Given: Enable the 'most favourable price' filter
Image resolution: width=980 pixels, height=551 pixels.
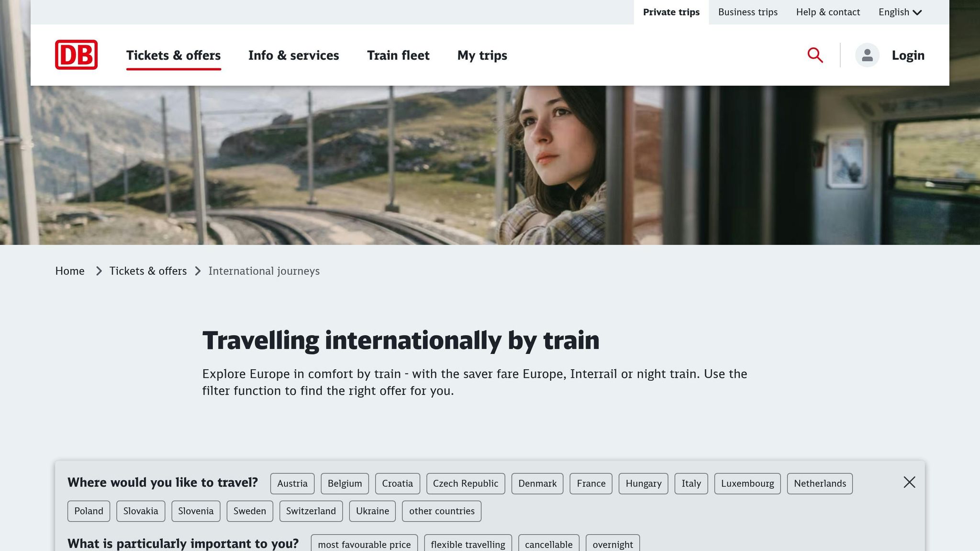Looking at the screenshot, I should (365, 544).
